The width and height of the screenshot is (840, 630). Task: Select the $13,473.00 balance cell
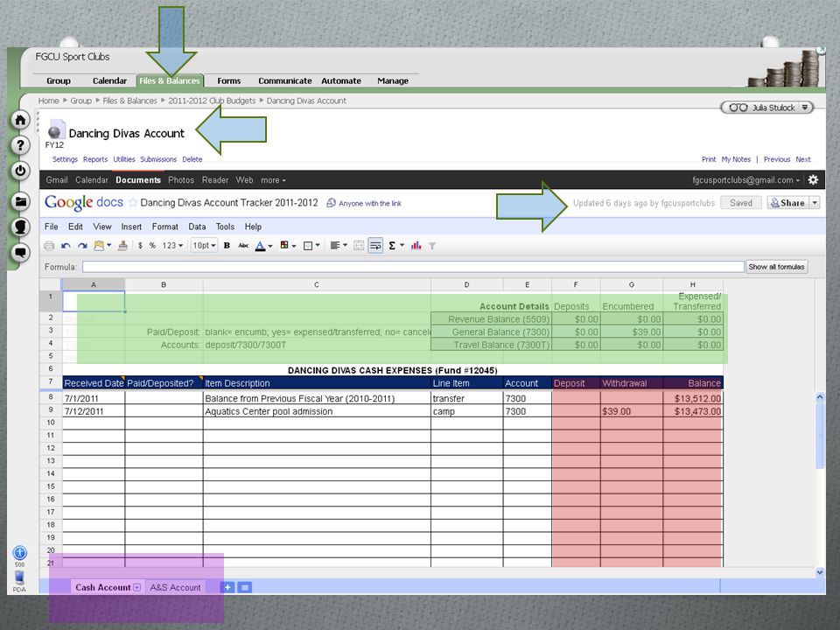[x=693, y=411]
